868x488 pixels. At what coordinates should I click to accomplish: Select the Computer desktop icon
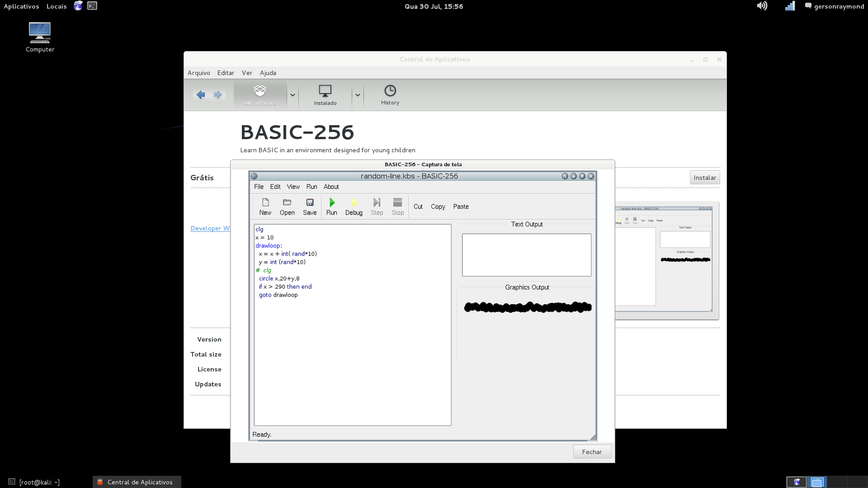[40, 38]
